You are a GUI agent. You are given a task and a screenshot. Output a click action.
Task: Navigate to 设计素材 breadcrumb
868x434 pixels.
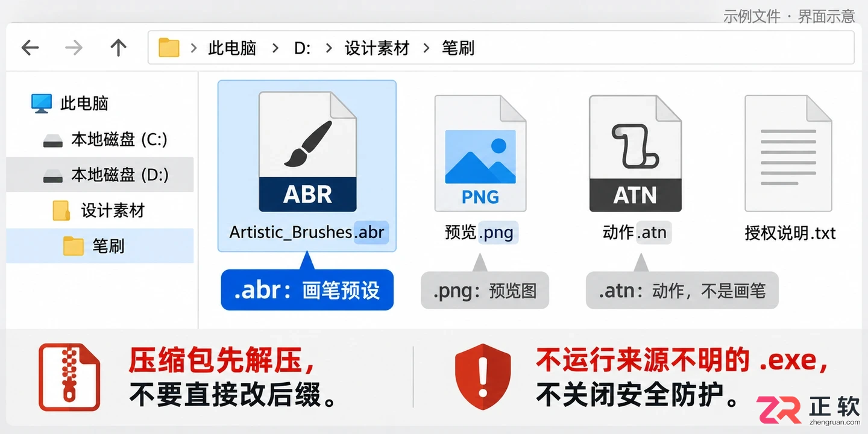[x=377, y=48]
